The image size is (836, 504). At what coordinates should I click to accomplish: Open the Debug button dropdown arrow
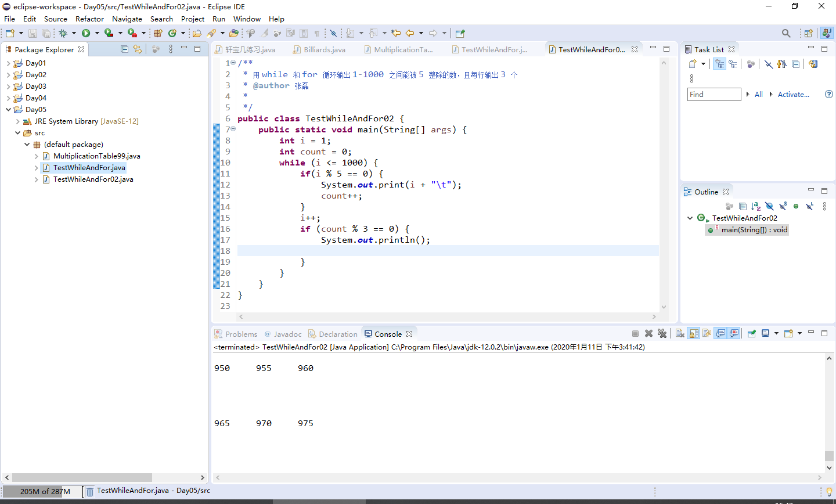pyautogui.click(x=74, y=33)
